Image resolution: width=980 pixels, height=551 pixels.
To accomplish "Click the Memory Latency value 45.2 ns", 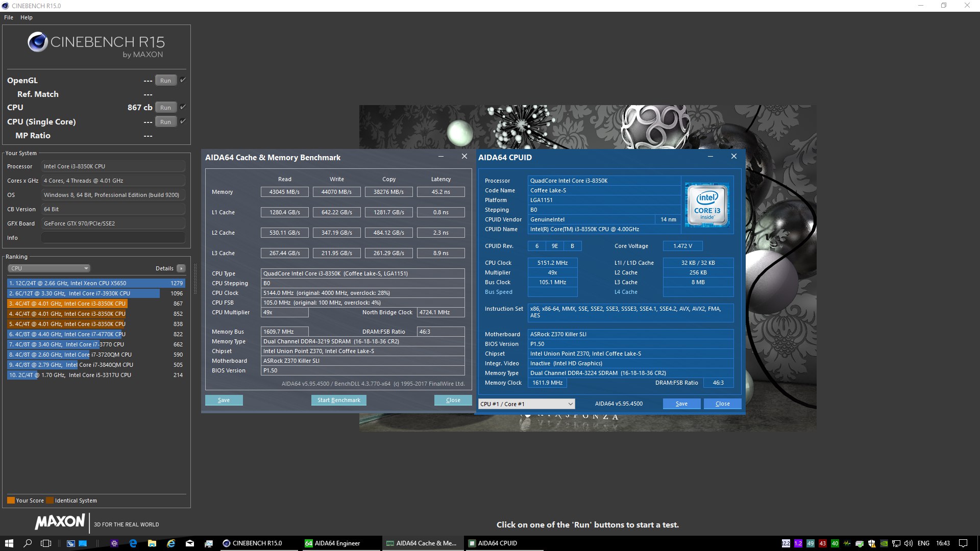I will (440, 192).
